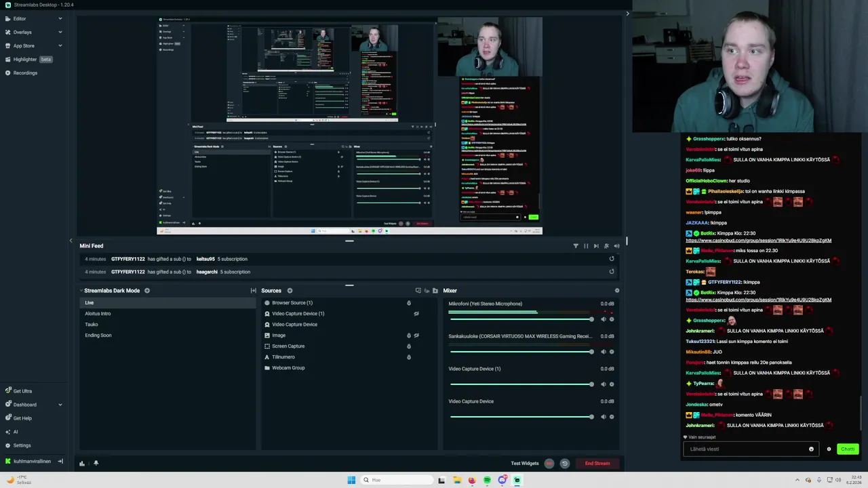Select the Tauko scene
Viewport: 868px width, 488px height.
(92, 325)
